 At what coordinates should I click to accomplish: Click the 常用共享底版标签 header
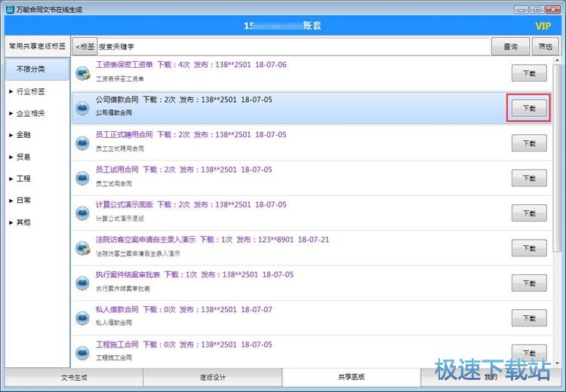(37, 46)
